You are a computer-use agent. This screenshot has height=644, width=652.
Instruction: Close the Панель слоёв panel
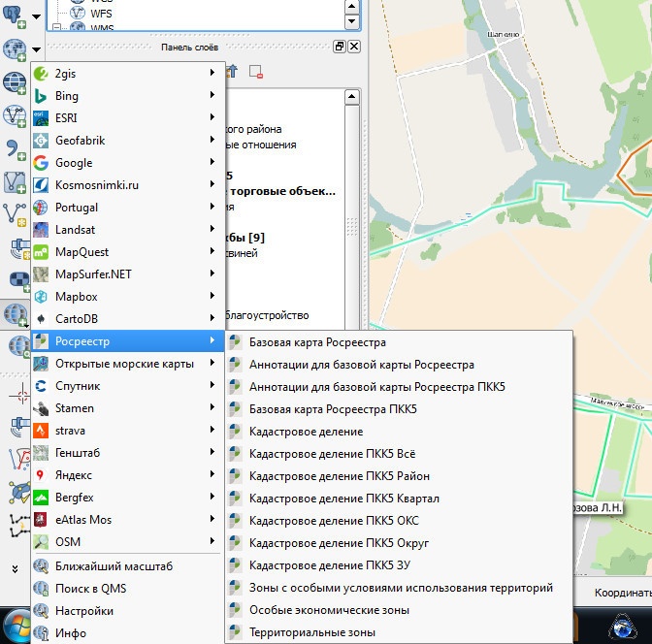pos(354,47)
